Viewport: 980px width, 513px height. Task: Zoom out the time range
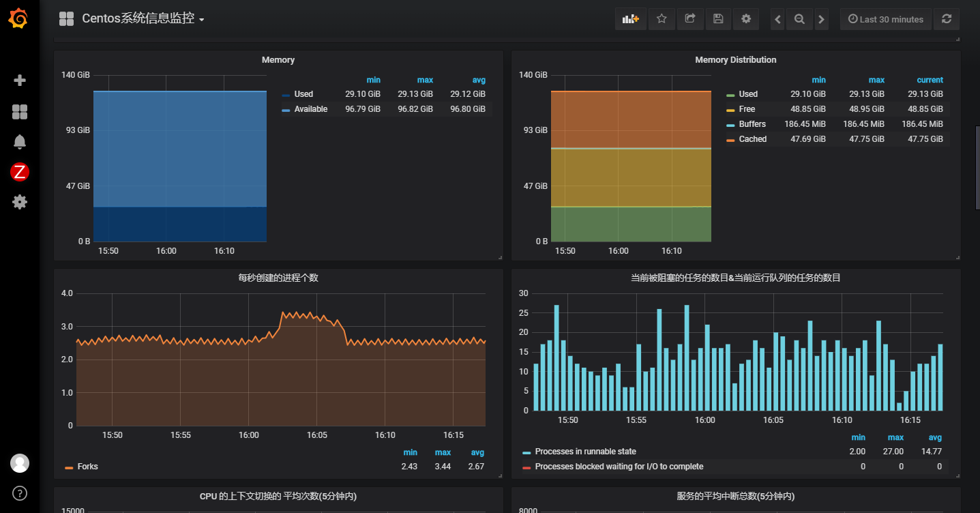[799, 19]
